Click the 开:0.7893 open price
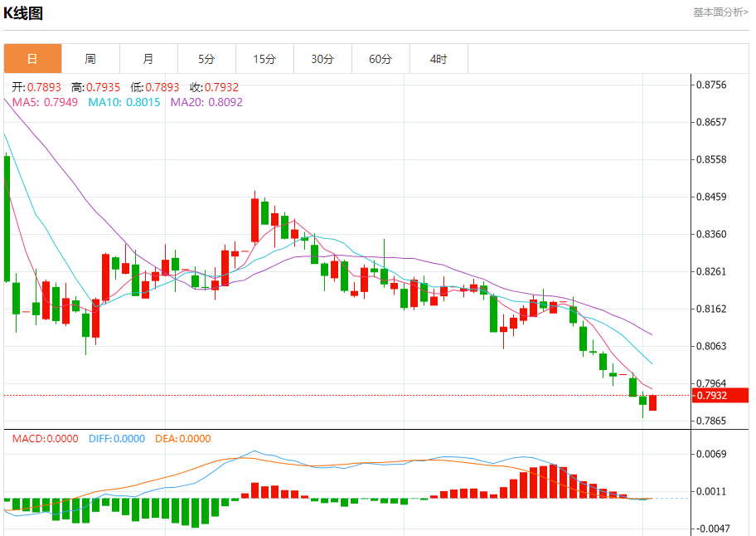The image size is (756, 536). (36, 87)
